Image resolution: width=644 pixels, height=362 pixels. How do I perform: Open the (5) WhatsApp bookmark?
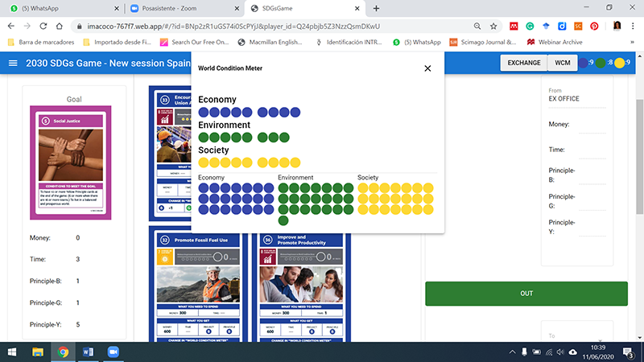coord(417,43)
